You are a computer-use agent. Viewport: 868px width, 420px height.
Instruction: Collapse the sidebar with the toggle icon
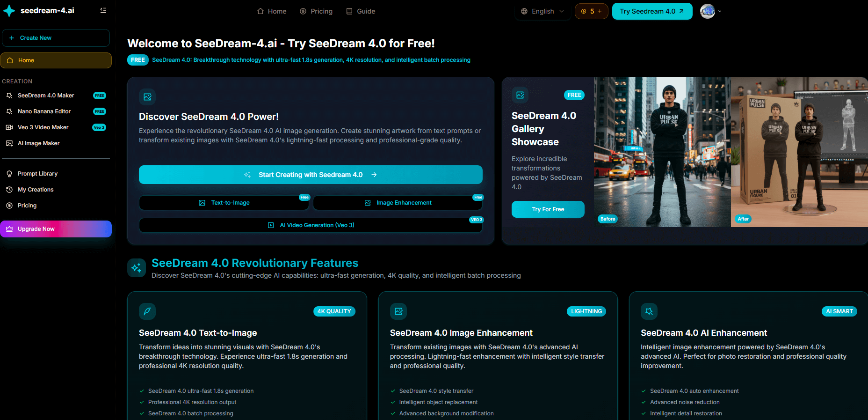point(103,10)
